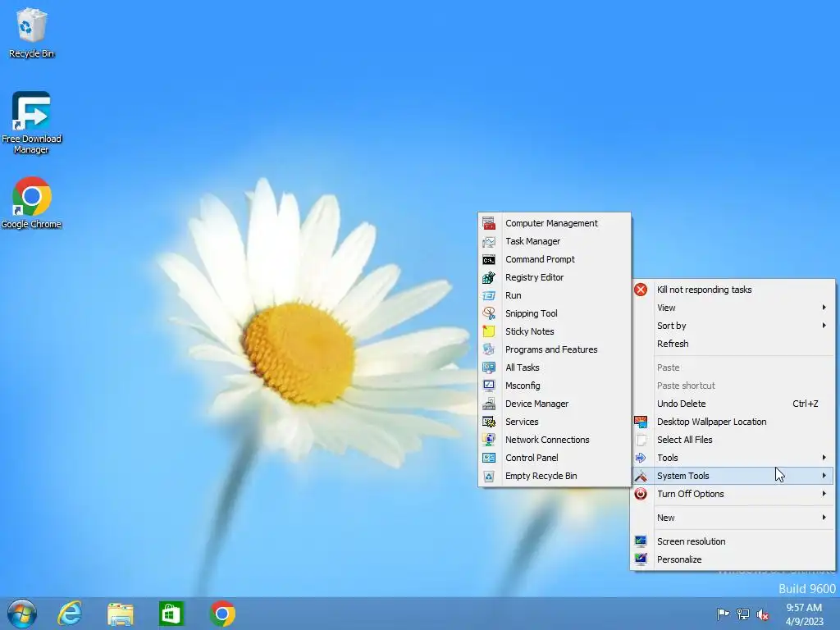
Task: Toggle the Select All Files checkbox icon
Action: (641, 440)
